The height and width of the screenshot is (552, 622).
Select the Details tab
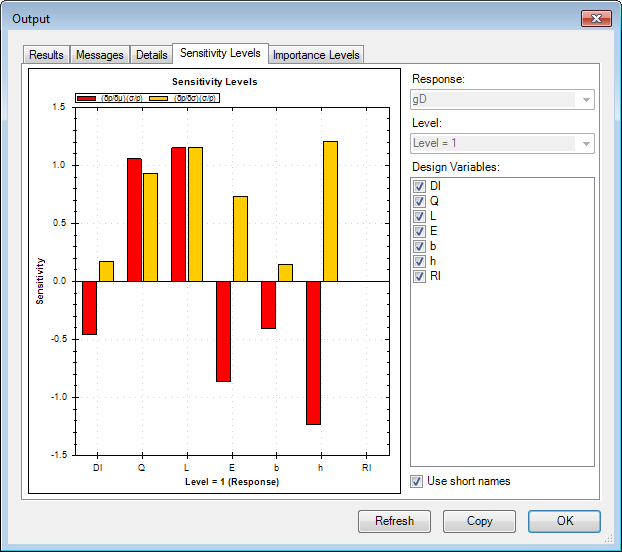tap(151, 55)
